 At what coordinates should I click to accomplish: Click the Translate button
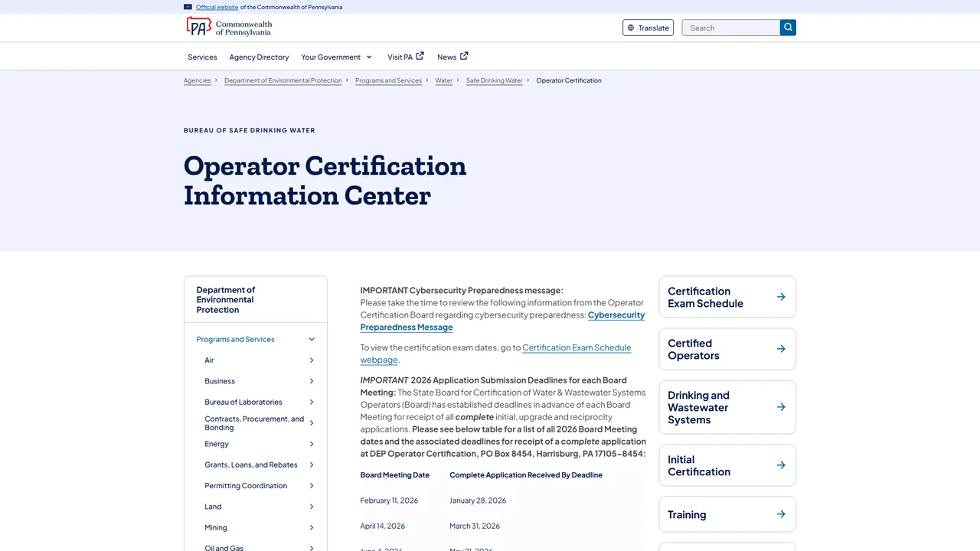tap(648, 28)
